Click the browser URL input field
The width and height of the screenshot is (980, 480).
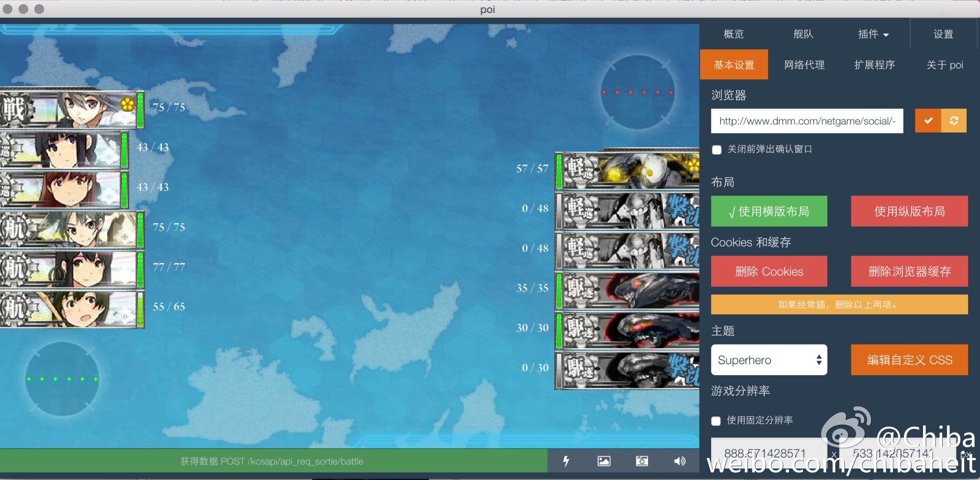(x=807, y=121)
